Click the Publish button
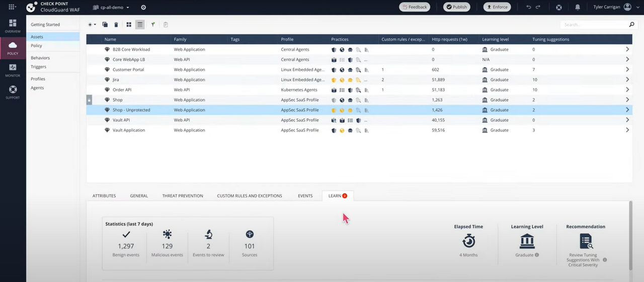Screen dimensions: 644x282 tap(456, 7)
